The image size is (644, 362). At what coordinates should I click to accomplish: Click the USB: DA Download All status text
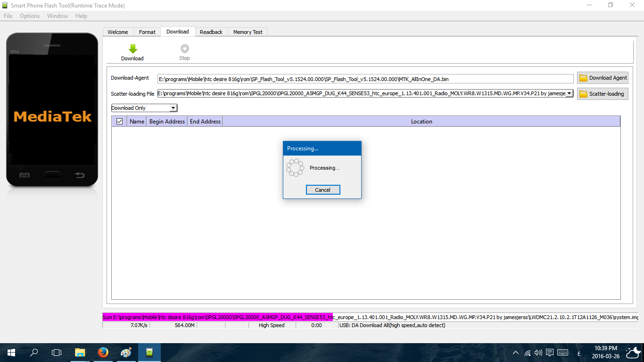tap(392, 325)
